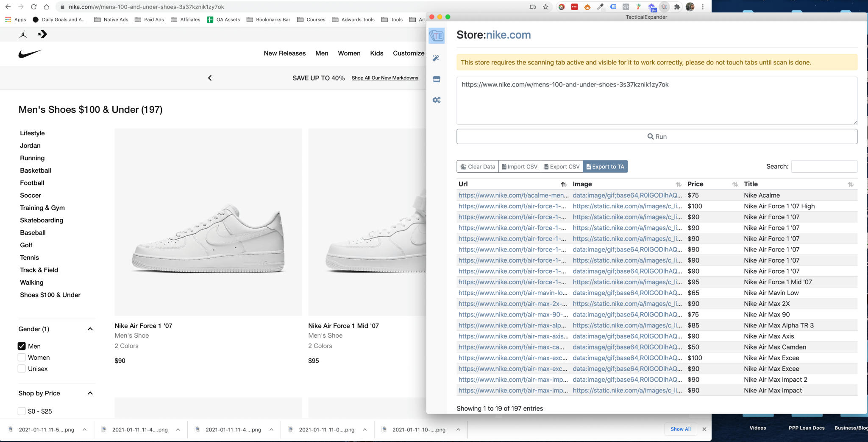The height and width of the screenshot is (442, 868).
Task: Open the store sidebar icon in TacticalExpander
Action: 437,79
